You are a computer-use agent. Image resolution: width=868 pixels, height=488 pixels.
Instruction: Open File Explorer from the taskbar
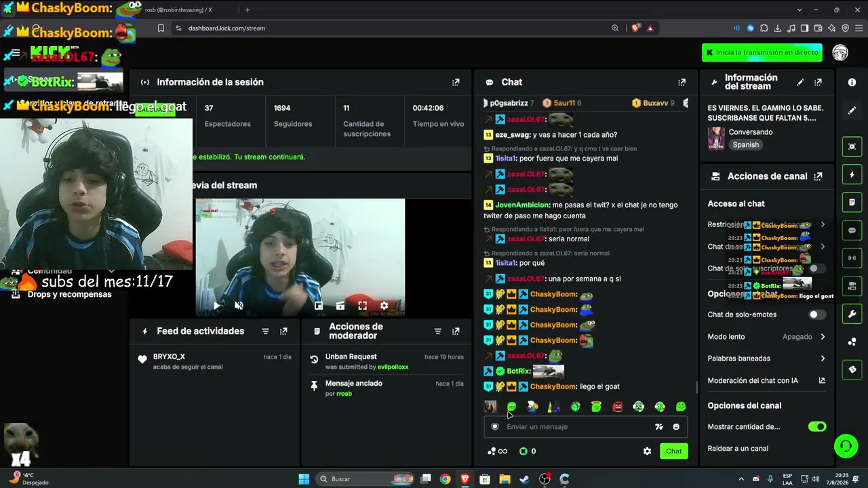point(505,479)
